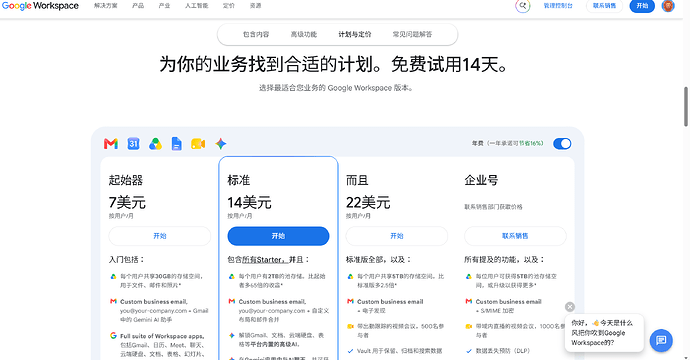Click 联系销售部门获取价格 text
This screenshot has height=360, width=690.
[493, 207]
